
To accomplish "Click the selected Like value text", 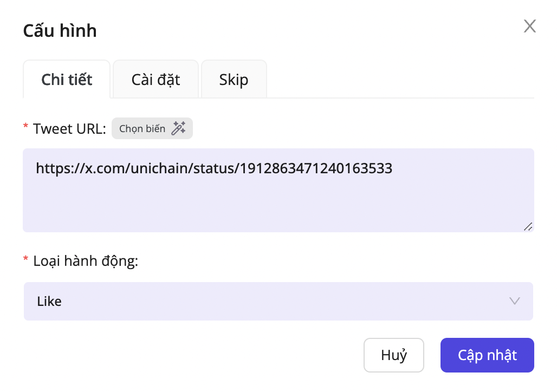I will (49, 302).
